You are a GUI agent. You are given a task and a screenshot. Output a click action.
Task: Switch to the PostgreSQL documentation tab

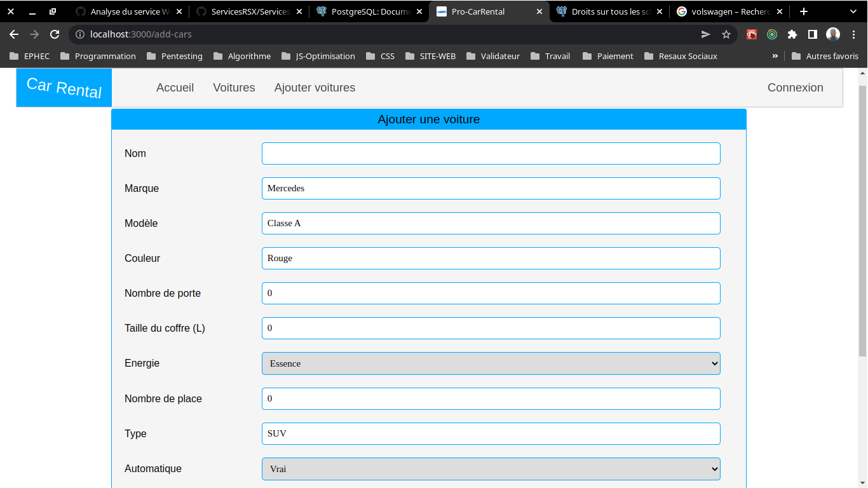[369, 11]
